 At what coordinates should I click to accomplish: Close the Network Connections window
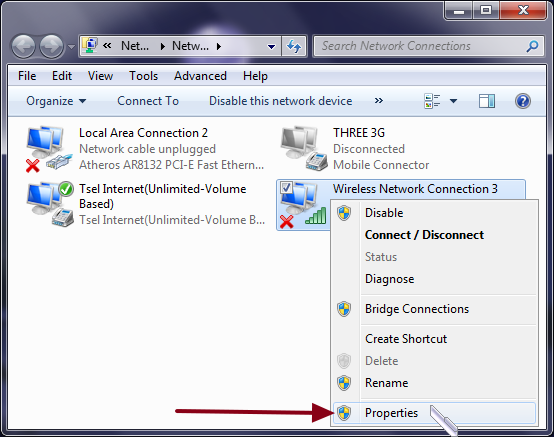click(523, 10)
